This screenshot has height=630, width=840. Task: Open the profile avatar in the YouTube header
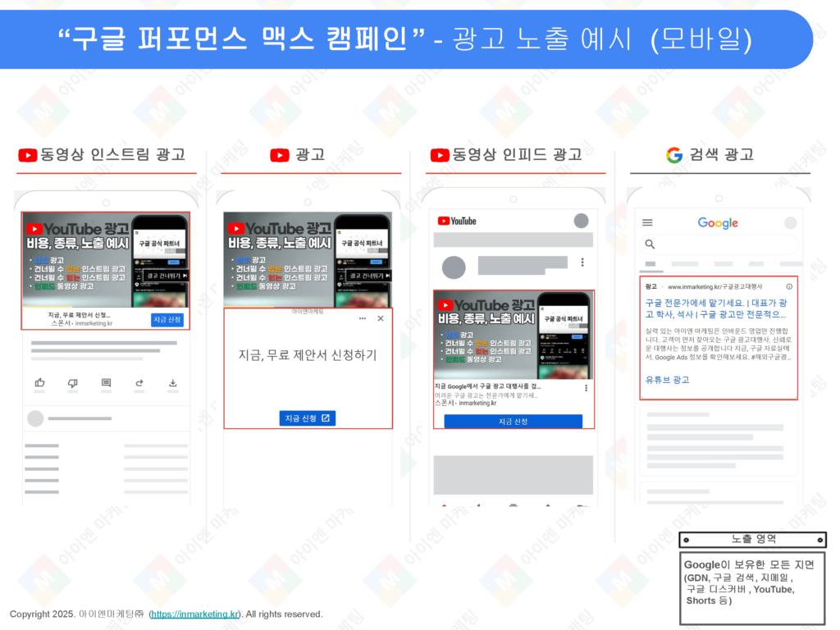[582, 221]
